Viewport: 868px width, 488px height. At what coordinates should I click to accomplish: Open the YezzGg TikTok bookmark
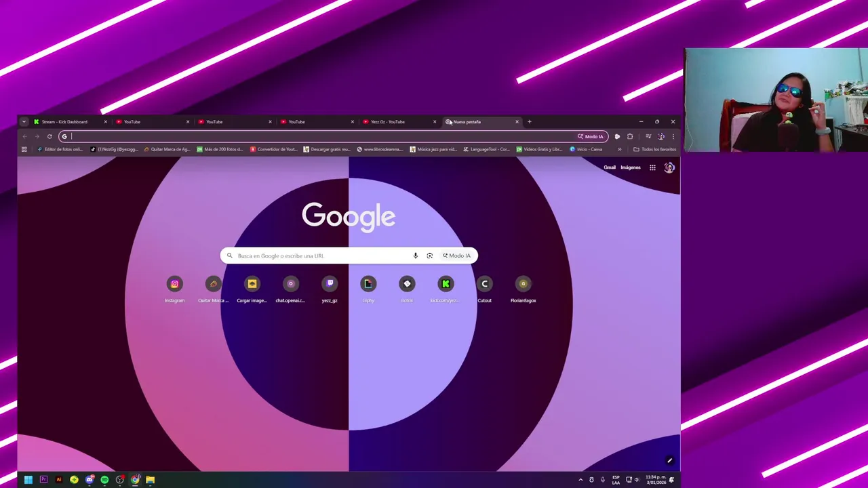pos(114,149)
